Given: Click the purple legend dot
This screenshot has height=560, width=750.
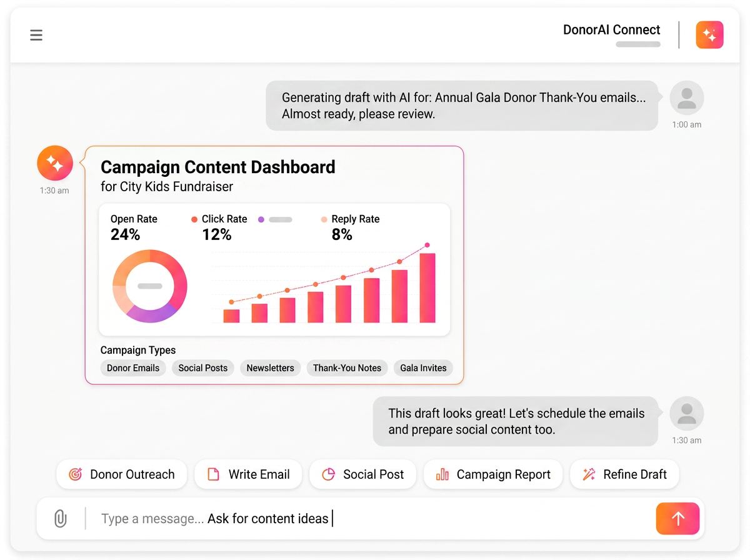Looking at the screenshot, I should 261,219.
